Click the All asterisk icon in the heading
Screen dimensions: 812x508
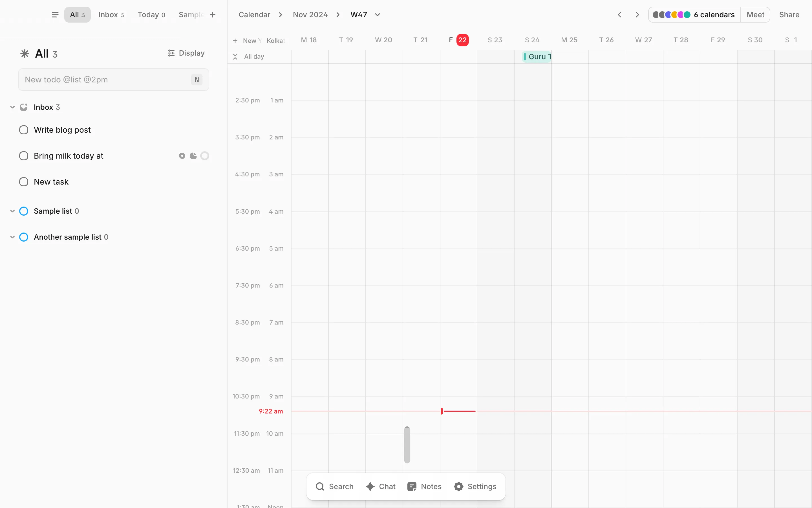tap(25, 54)
